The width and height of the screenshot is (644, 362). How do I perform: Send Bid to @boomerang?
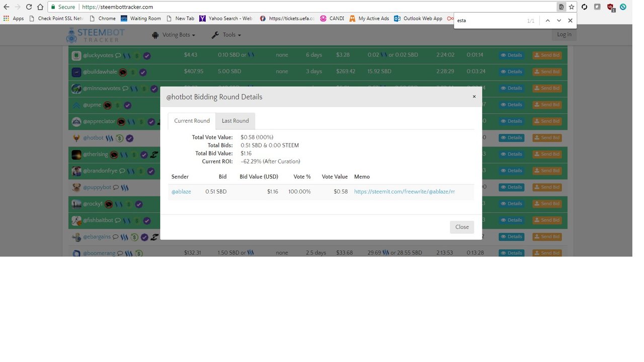click(x=547, y=253)
